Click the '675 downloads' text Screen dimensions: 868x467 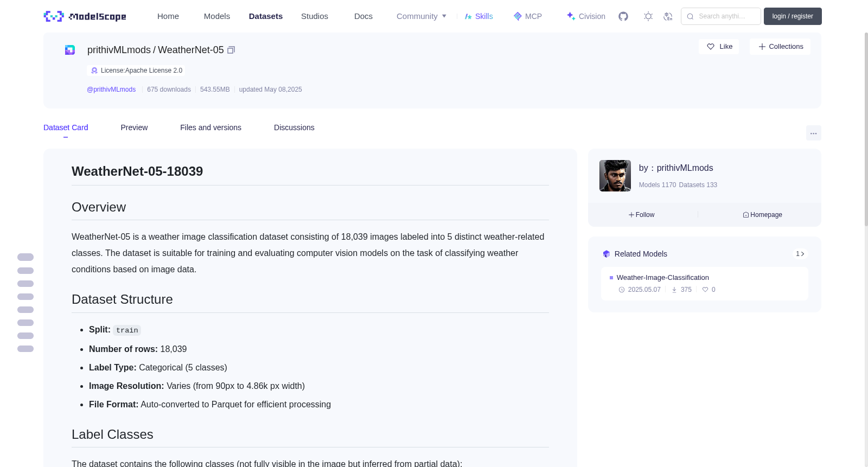pyautogui.click(x=169, y=89)
